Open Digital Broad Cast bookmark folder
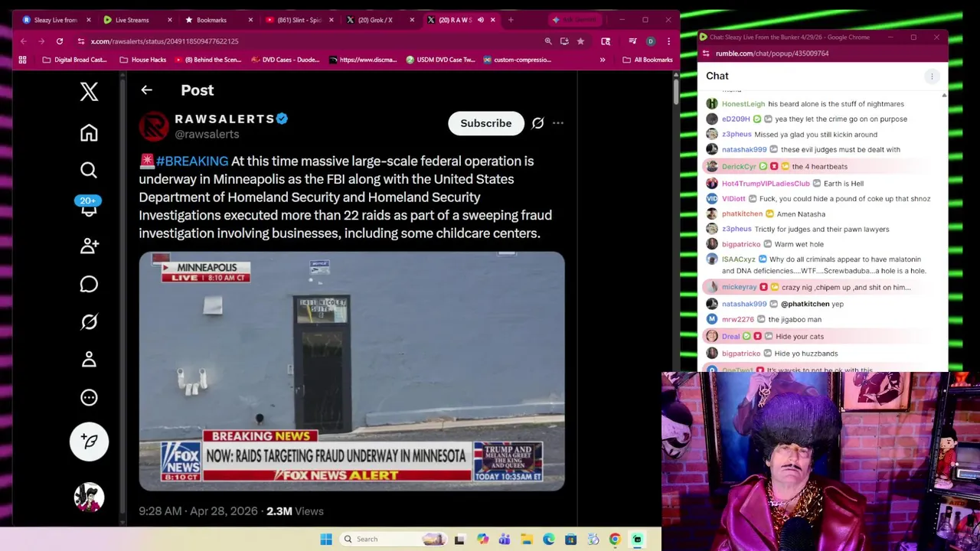This screenshot has width=980, height=551. pyautogui.click(x=74, y=60)
